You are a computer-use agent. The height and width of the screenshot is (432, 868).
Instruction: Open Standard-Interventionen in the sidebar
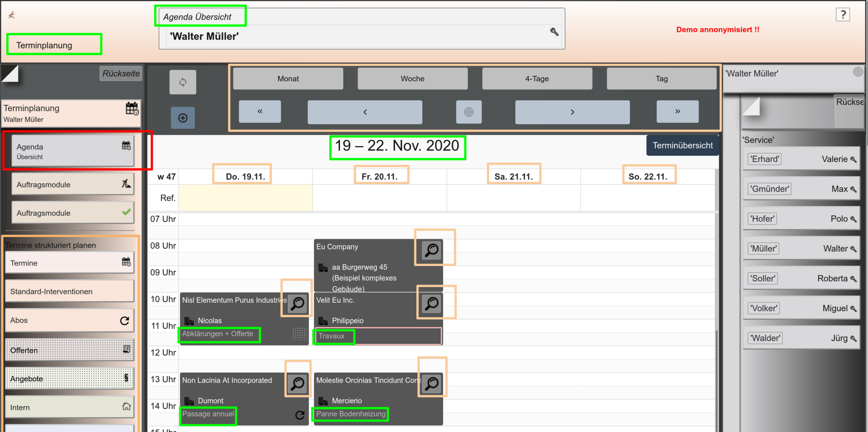tap(69, 291)
